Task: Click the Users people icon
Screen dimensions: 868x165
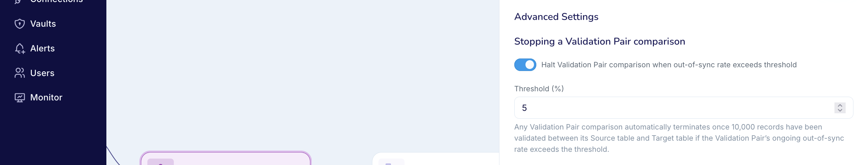Action: [x=20, y=73]
